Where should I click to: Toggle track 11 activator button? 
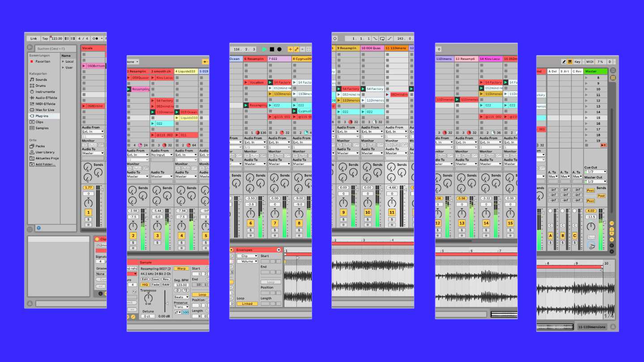[392, 212]
